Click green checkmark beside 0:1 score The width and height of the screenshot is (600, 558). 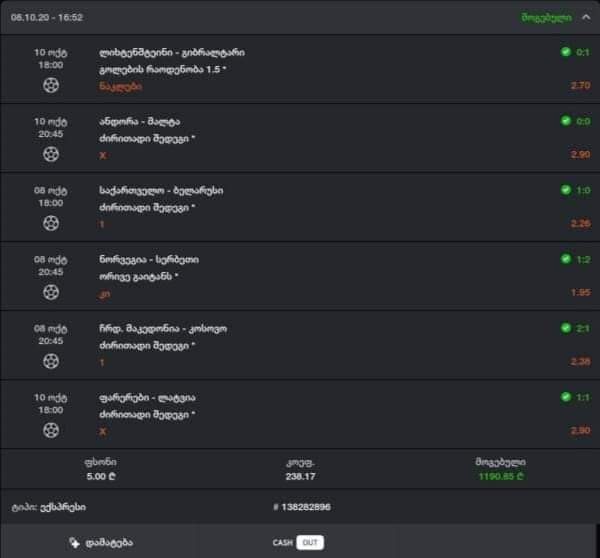566,52
